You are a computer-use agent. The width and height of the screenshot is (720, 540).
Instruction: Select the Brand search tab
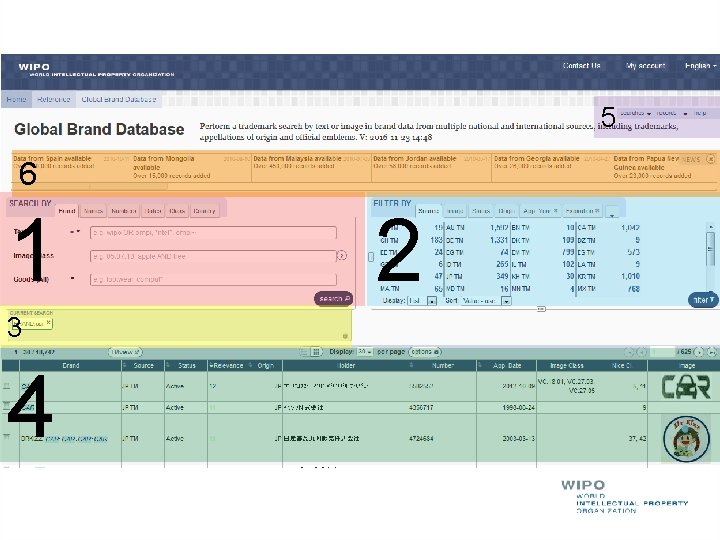[x=67, y=211]
